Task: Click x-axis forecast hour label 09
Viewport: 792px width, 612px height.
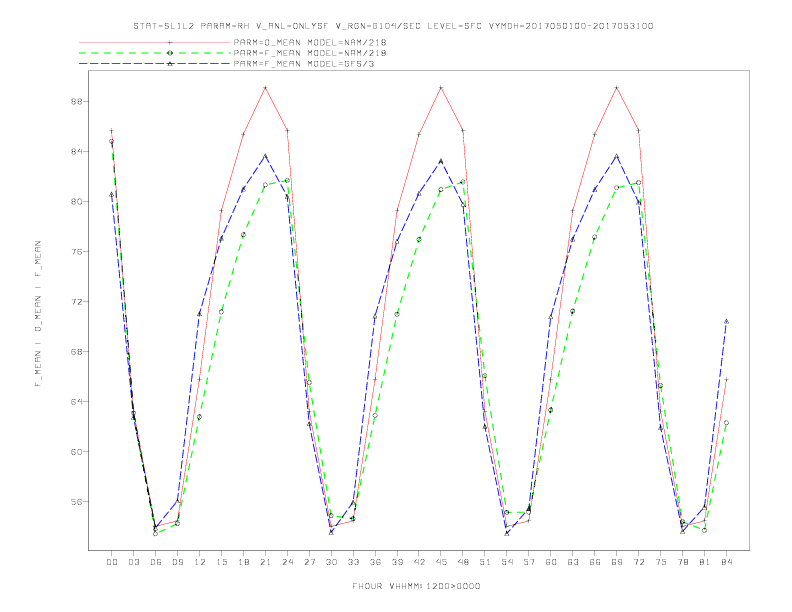Action: (178, 562)
